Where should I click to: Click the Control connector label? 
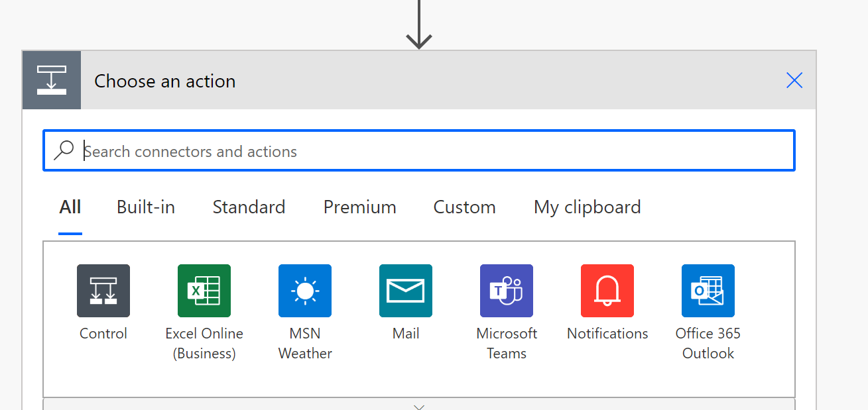(x=103, y=333)
